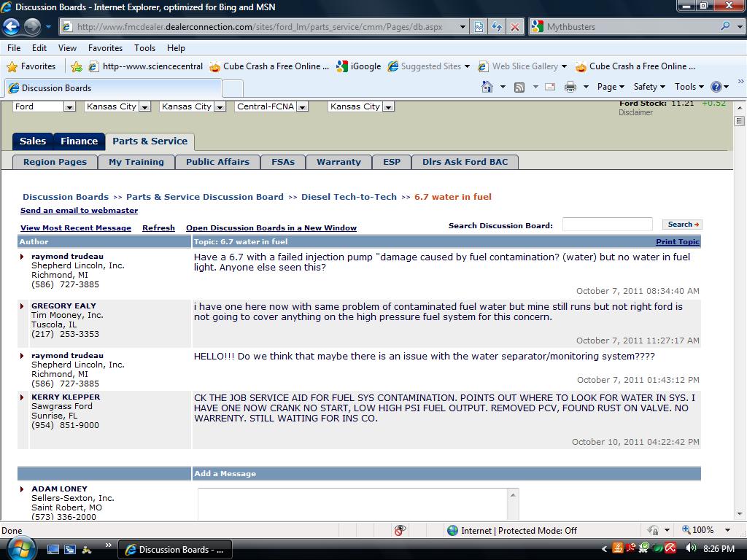The width and height of the screenshot is (747, 560).
Task: Open the Page dropdown menu
Action: (611, 87)
